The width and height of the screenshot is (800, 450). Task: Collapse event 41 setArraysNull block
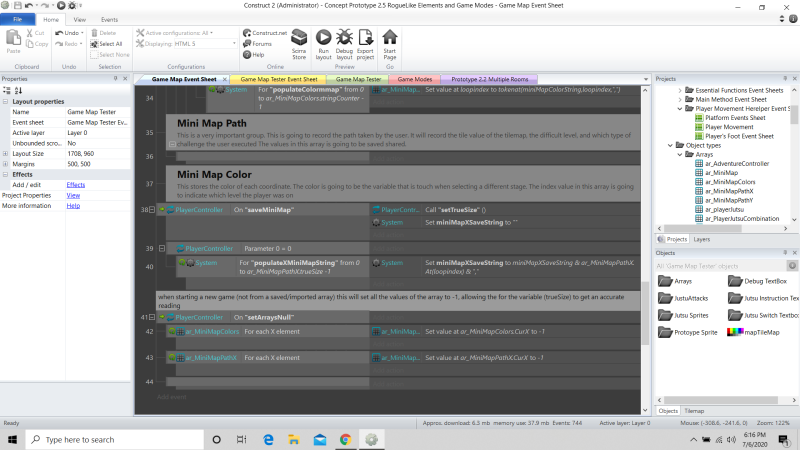click(152, 317)
